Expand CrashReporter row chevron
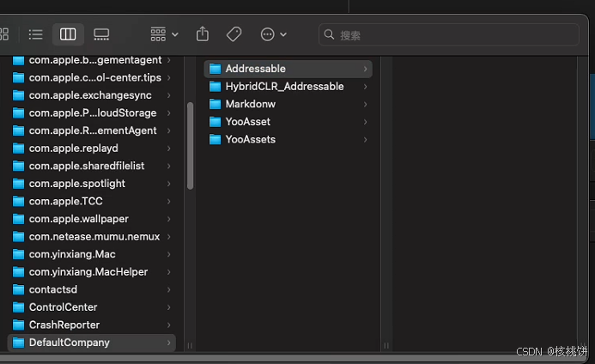The image size is (595, 364). pyautogui.click(x=168, y=325)
